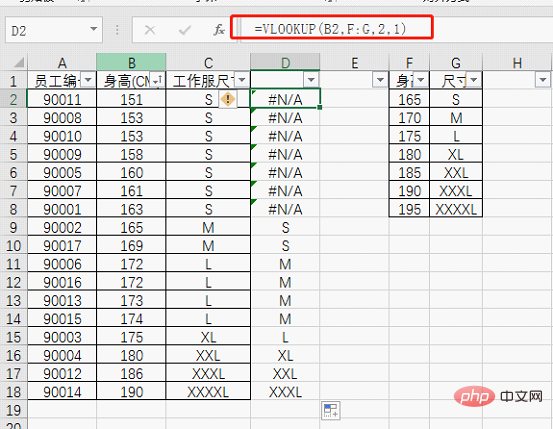
Task: Select employee ID cell 90011
Action: click(62, 99)
